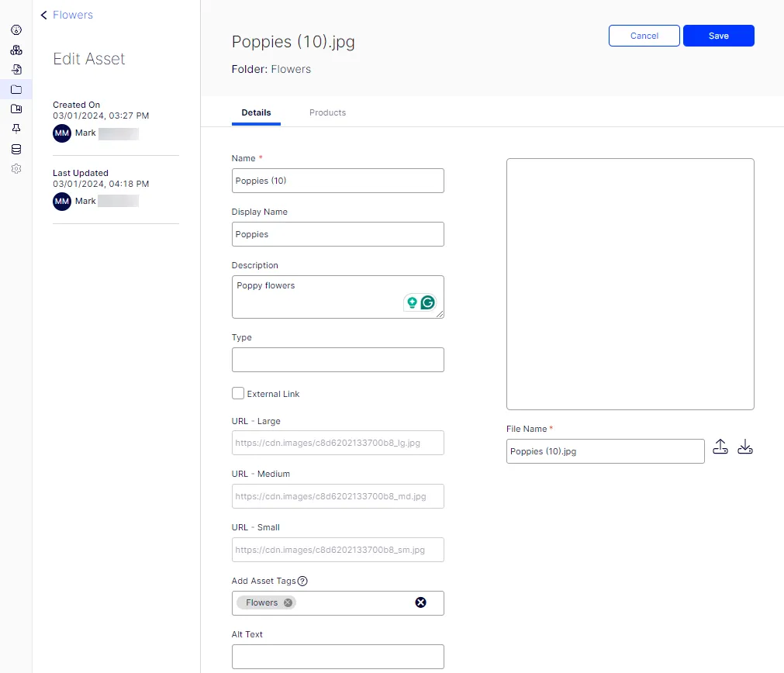The width and height of the screenshot is (784, 673).
Task: Click the Display Name input field
Action: point(338,234)
